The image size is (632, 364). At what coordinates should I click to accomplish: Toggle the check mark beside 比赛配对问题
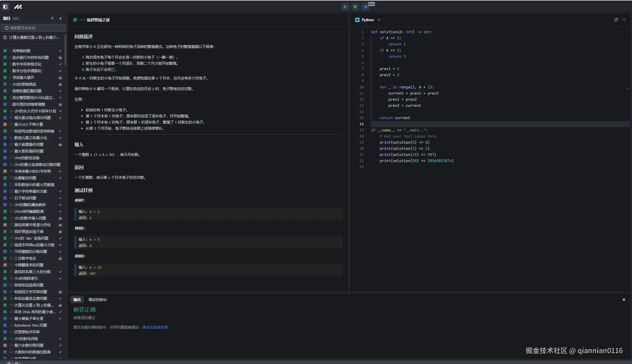(60, 178)
